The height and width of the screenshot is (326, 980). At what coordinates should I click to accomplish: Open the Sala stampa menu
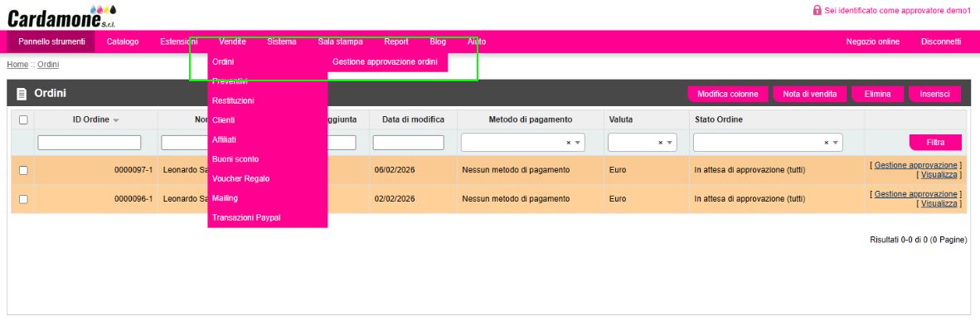point(340,42)
